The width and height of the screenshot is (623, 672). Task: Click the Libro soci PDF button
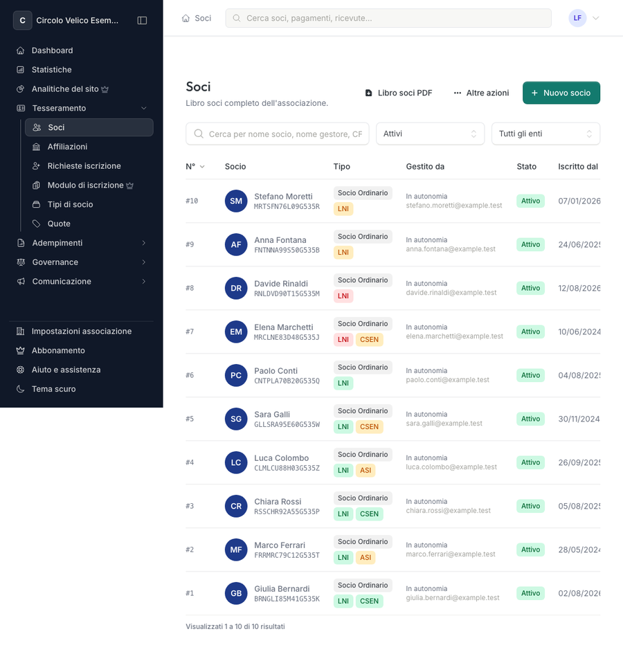point(398,93)
